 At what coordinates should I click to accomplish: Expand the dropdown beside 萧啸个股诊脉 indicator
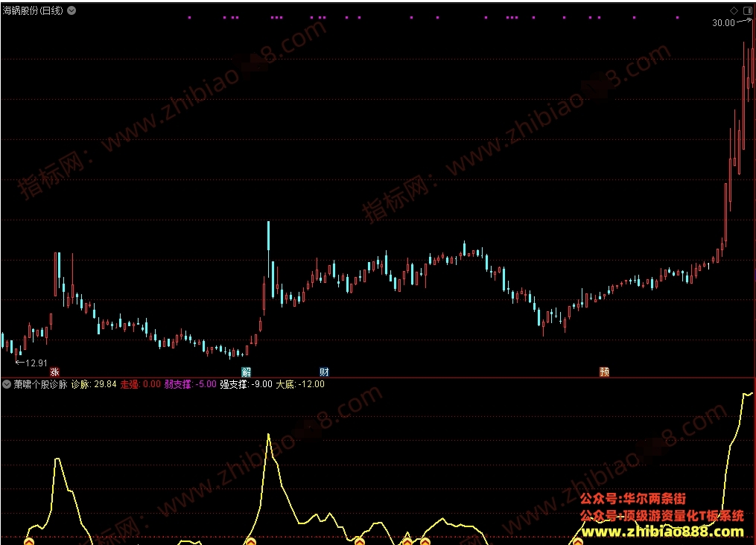[7, 384]
